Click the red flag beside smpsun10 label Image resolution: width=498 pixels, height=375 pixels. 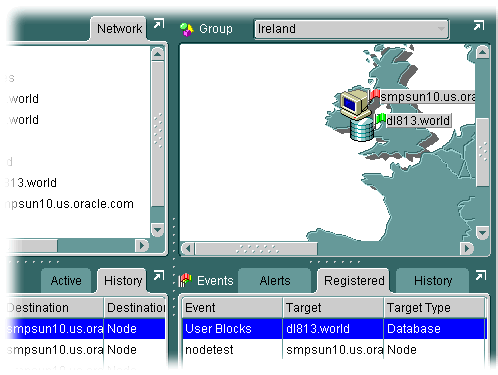click(374, 95)
